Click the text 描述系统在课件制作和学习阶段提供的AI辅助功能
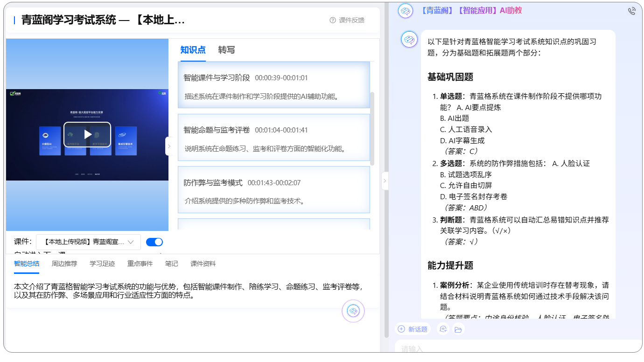The height and width of the screenshot is (362, 644). coord(261,97)
